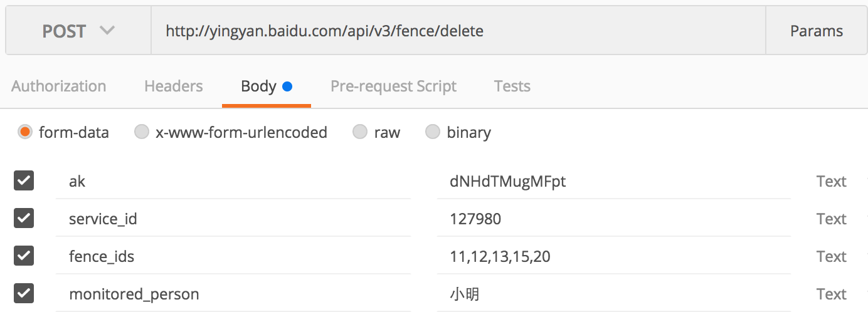The height and width of the screenshot is (312, 868).
Task: Select the form-data radio option
Action: tap(25, 132)
